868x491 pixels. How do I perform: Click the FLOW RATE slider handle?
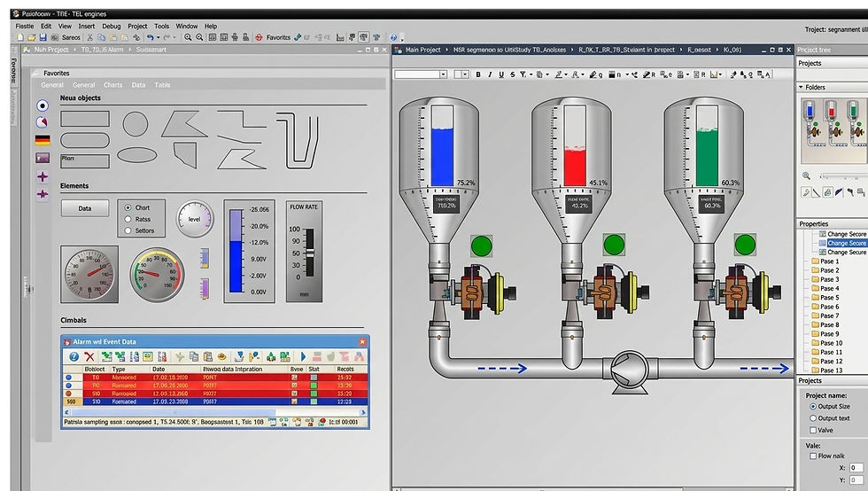pyautogui.click(x=310, y=253)
